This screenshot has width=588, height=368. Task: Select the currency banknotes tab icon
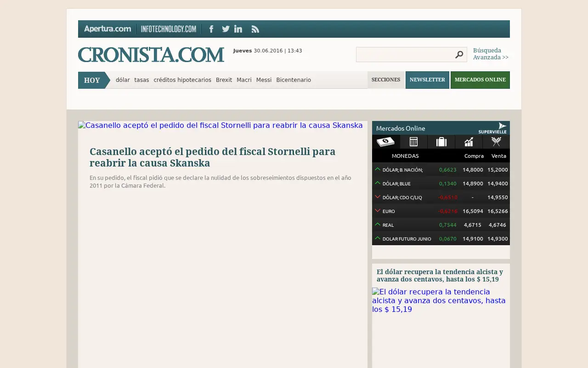pyautogui.click(x=386, y=142)
